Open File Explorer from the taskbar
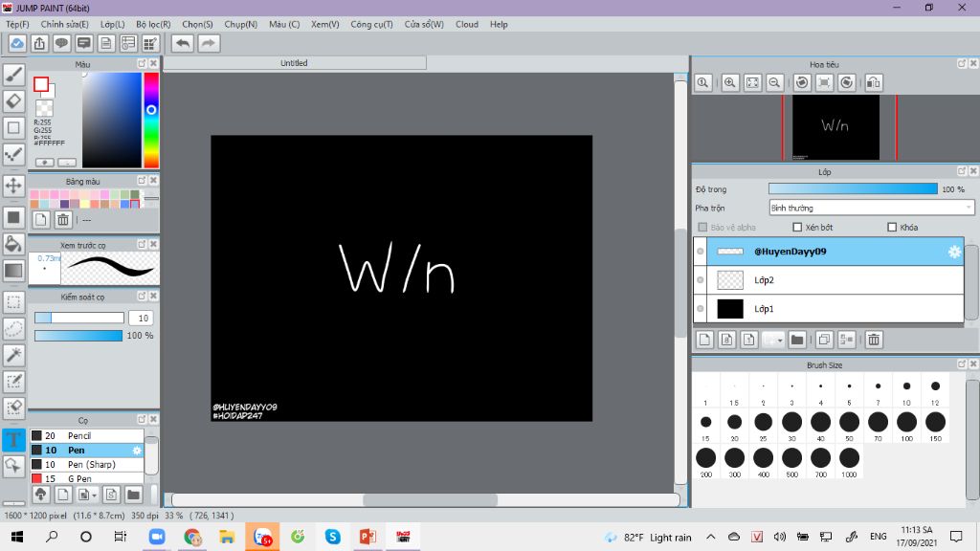Screen dimensions: 980x551 click(227, 537)
